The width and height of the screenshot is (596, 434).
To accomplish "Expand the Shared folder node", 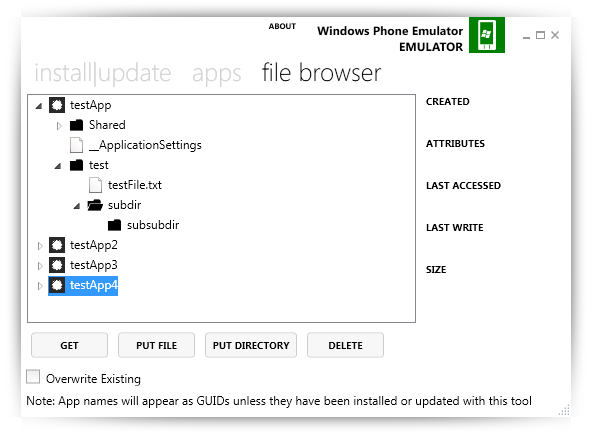I will point(59,126).
